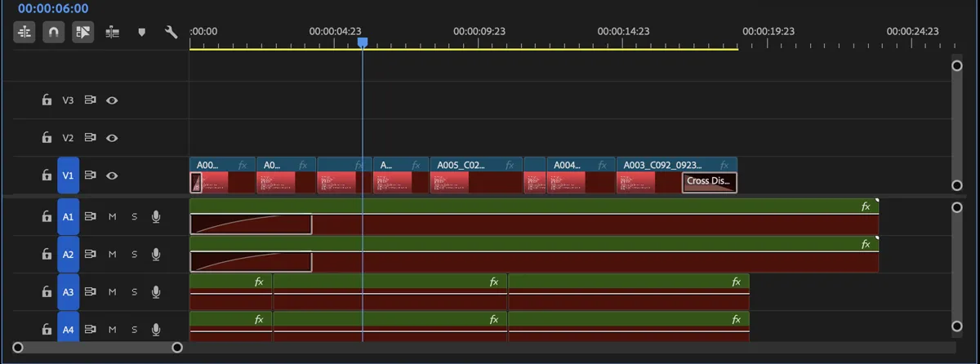Toggle Linked Selection button
The image size is (980, 364).
point(82,32)
